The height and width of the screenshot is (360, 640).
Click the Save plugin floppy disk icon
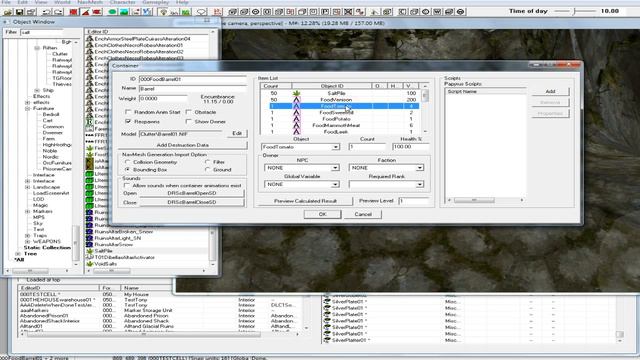19,12
